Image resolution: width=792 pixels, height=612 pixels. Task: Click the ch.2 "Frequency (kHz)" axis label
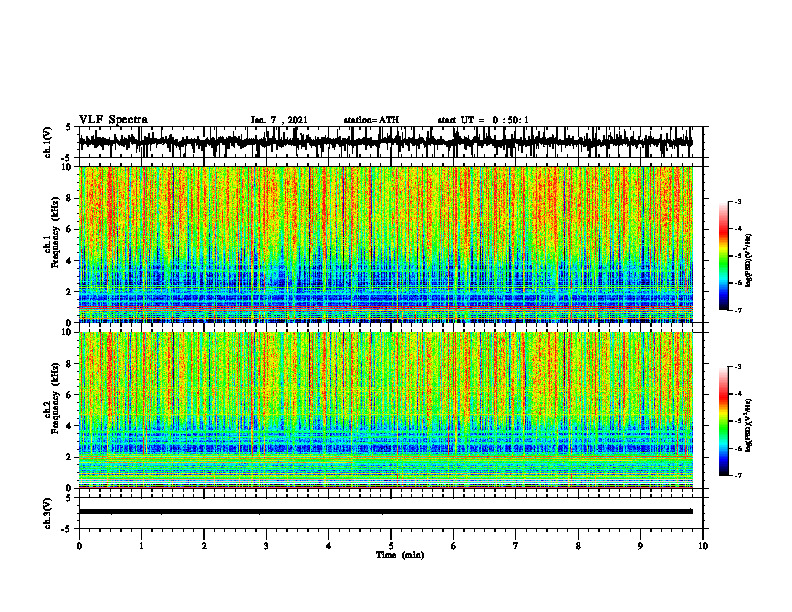pos(55,398)
